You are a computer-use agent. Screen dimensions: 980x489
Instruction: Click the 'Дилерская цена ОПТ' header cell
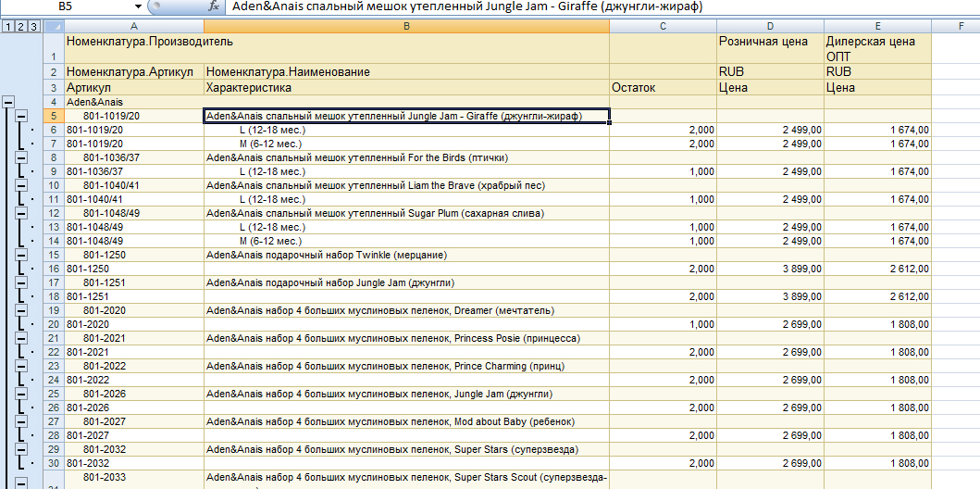coord(877,48)
